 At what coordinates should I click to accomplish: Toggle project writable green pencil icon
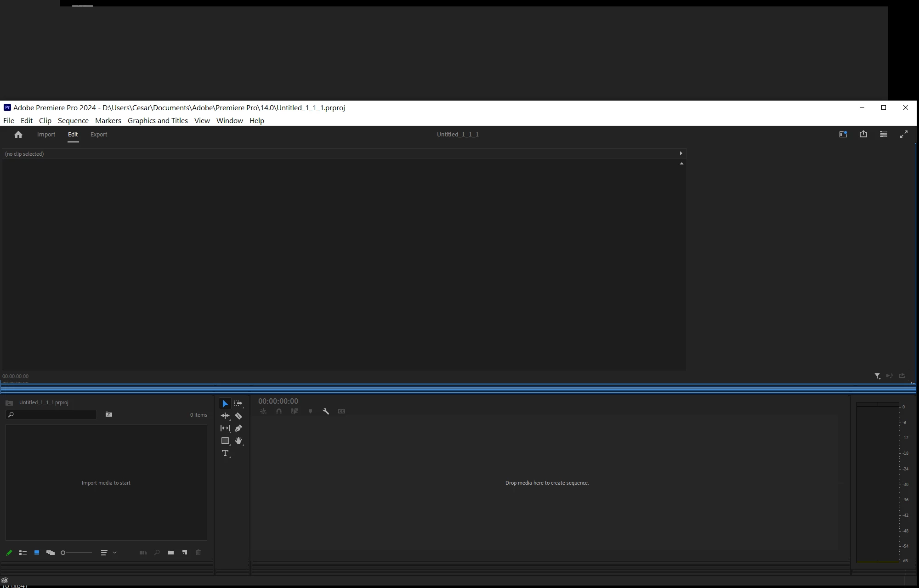[x=9, y=553]
